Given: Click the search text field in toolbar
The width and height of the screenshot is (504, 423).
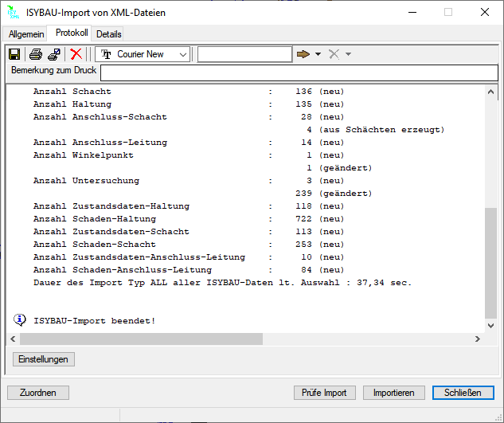Looking at the screenshot, I should (x=244, y=54).
